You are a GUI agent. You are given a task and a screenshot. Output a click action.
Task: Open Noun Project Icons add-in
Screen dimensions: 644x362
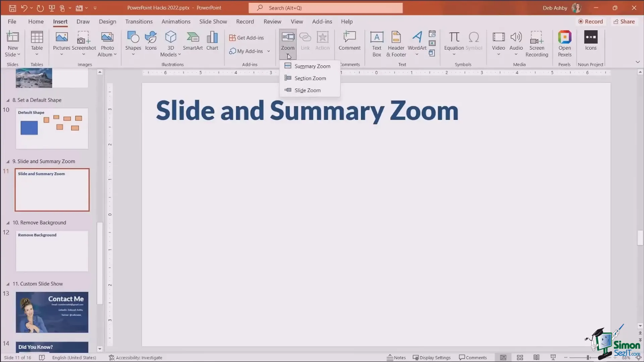(591, 41)
